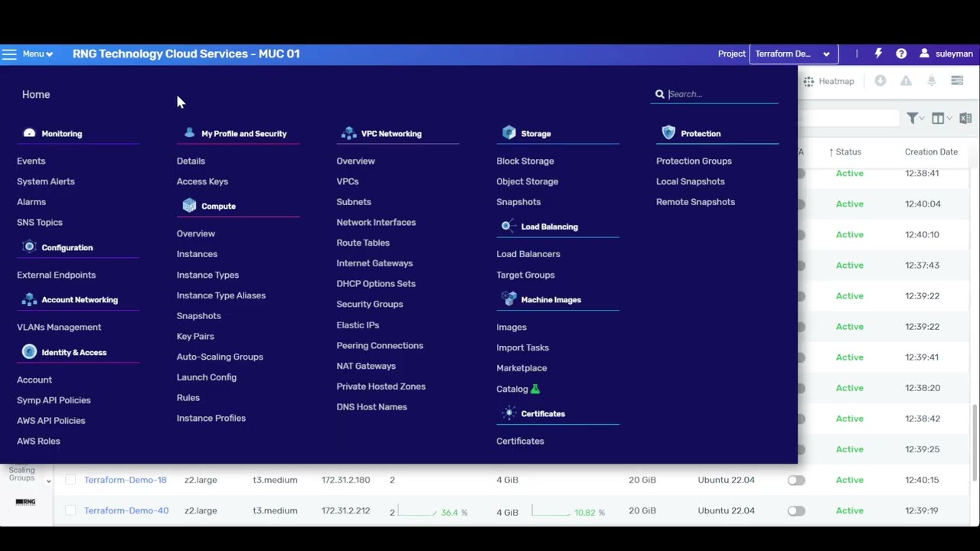Click the Creation Date column header
Screen dimensions: 980x551
click(931, 152)
